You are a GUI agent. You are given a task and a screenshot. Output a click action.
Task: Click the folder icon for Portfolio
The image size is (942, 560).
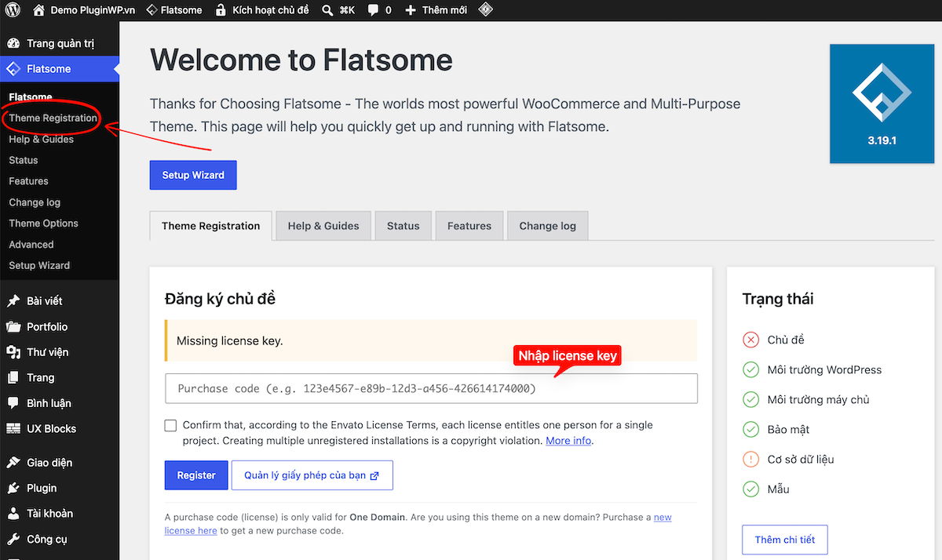tap(13, 327)
